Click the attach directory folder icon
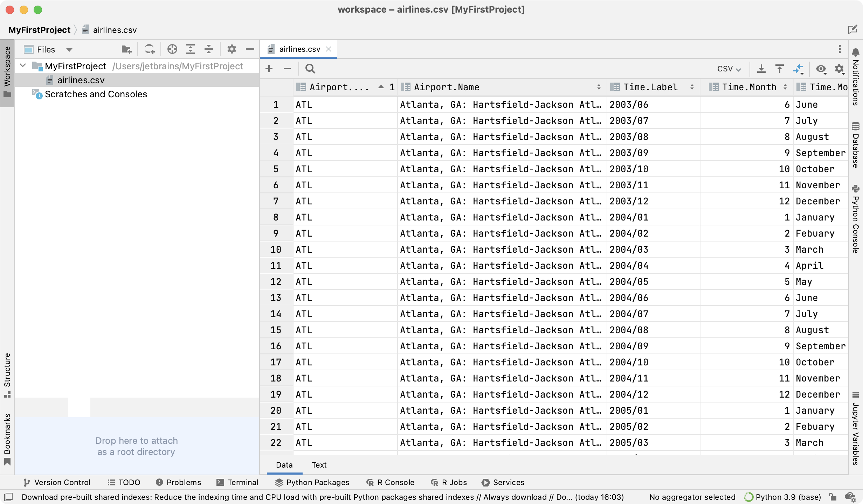The width and height of the screenshot is (863, 504). coord(126,49)
